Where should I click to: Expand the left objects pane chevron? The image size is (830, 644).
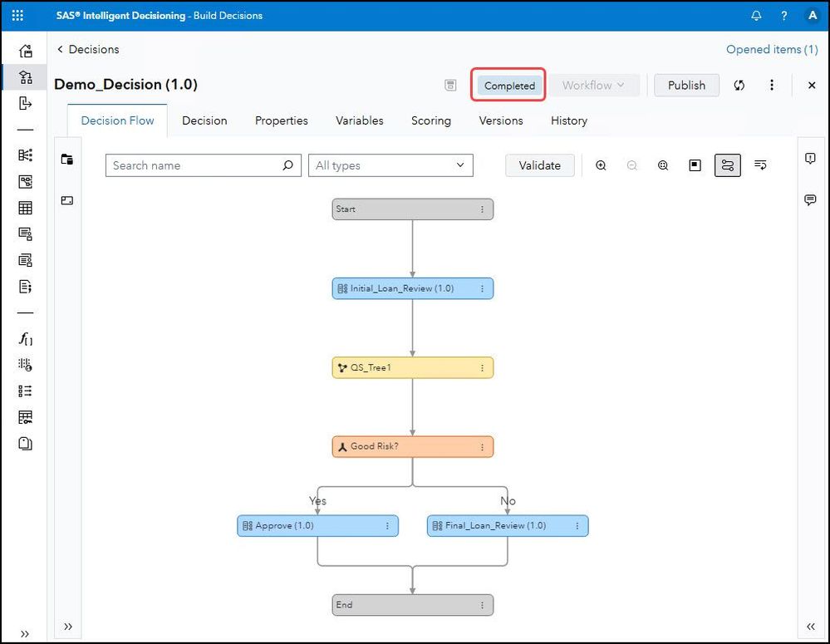pyautogui.click(x=68, y=627)
